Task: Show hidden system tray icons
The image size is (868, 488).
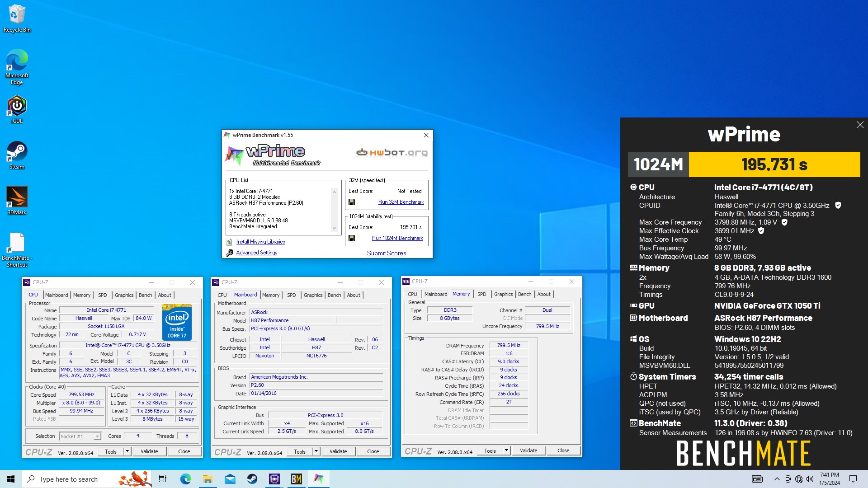Action: tap(777, 479)
